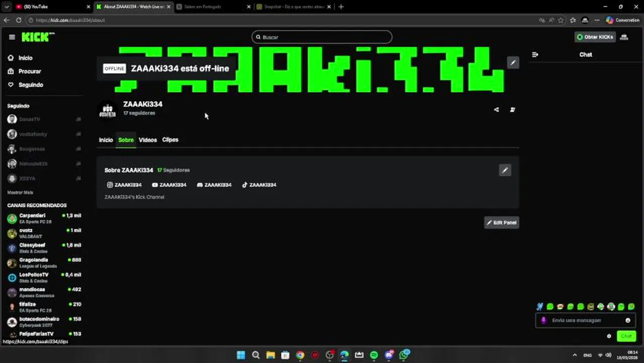This screenshot has height=363, width=644.
Task: Open mandiocaa recommended channel
Action: (x=44, y=292)
